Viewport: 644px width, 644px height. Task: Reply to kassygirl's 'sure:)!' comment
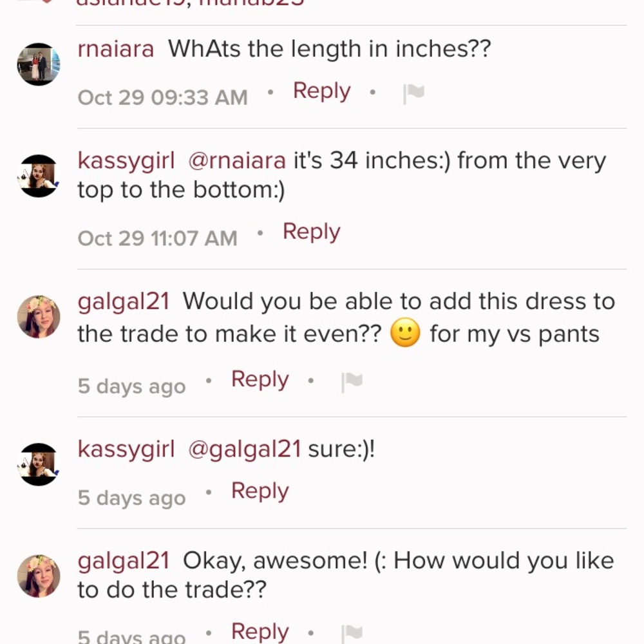pos(259,490)
